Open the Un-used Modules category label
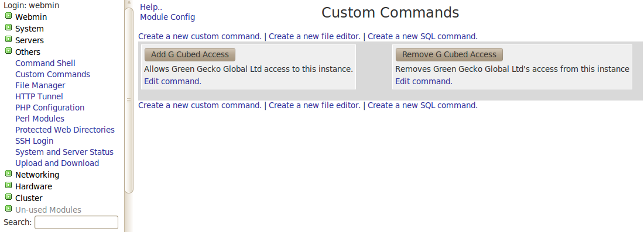Viewport: 644px width, 232px height. point(48,210)
